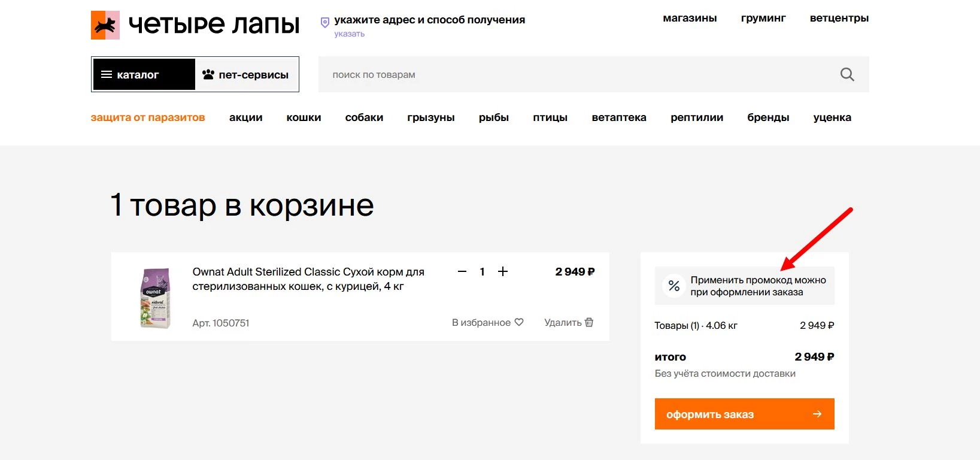This screenshot has height=460, width=980.
Task: Click the оформить заказ button
Action: (744, 414)
